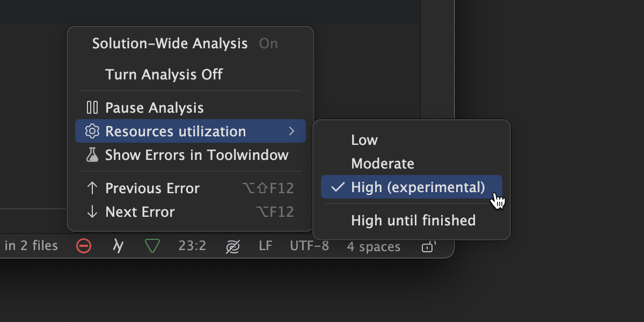The width and height of the screenshot is (644, 322).
Task: Click the read-only lock icon in status bar
Action: (427, 247)
